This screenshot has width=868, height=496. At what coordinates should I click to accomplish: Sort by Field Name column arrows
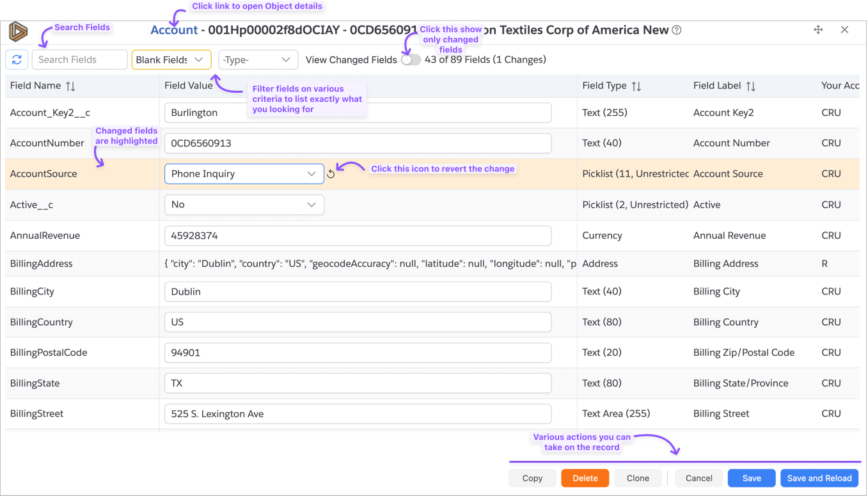tap(70, 86)
